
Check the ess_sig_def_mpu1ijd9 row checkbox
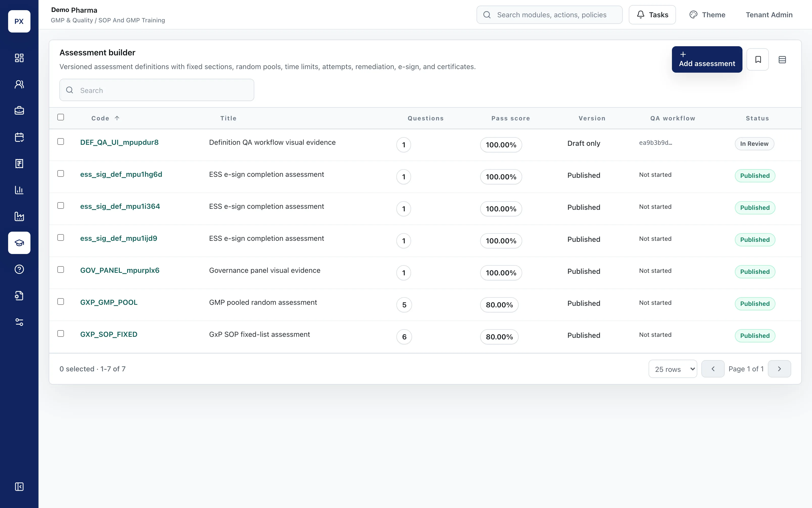click(61, 237)
